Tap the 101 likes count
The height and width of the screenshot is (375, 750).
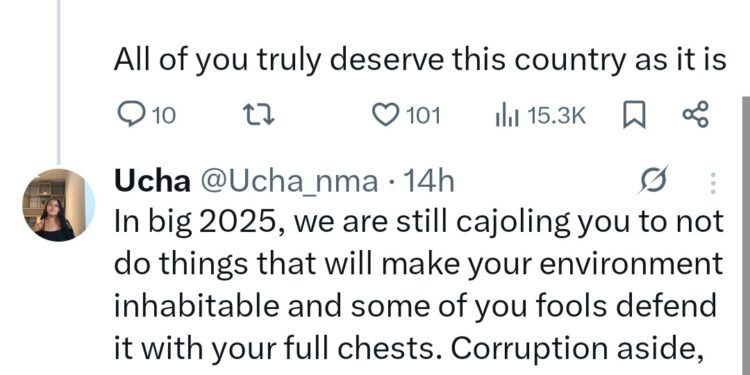click(423, 116)
